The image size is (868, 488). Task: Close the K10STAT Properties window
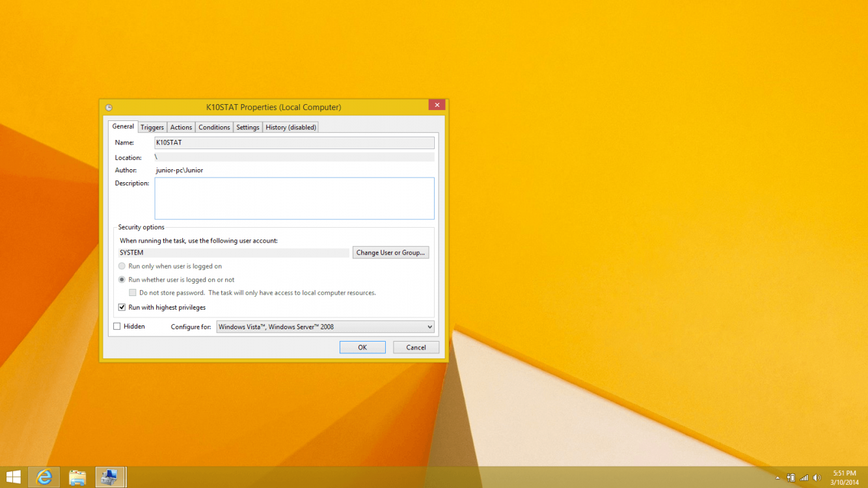(x=437, y=105)
